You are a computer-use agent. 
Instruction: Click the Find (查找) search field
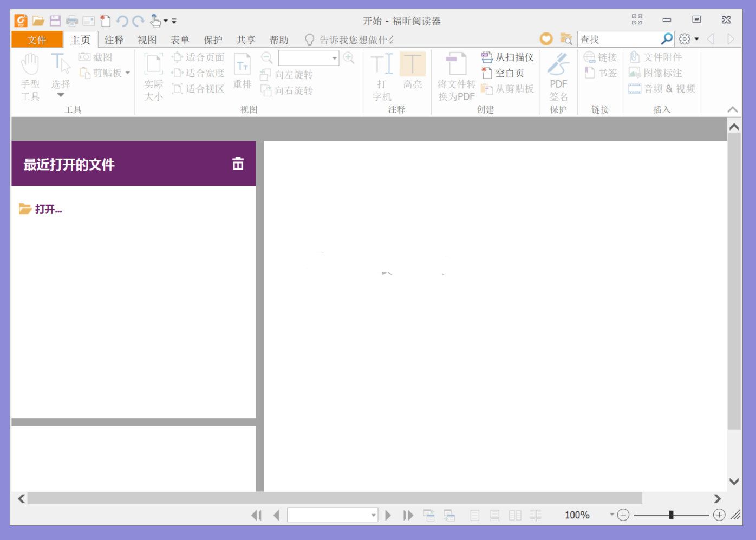click(x=618, y=39)
